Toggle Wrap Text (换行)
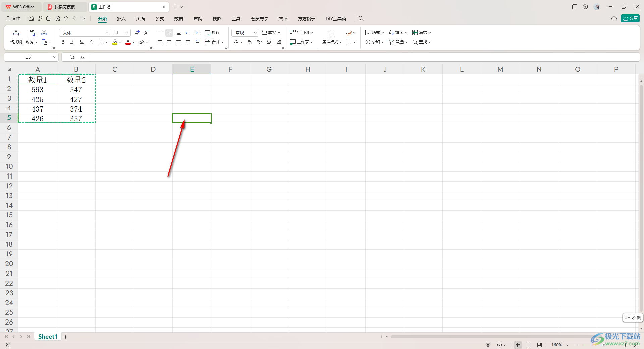The width and height of the screenshot is (644, 349). click(x=212, y=33)
